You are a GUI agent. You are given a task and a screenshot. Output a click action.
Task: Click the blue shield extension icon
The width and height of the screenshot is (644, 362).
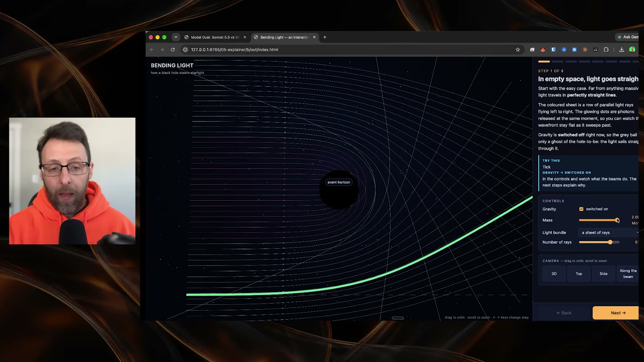[553, 49]
